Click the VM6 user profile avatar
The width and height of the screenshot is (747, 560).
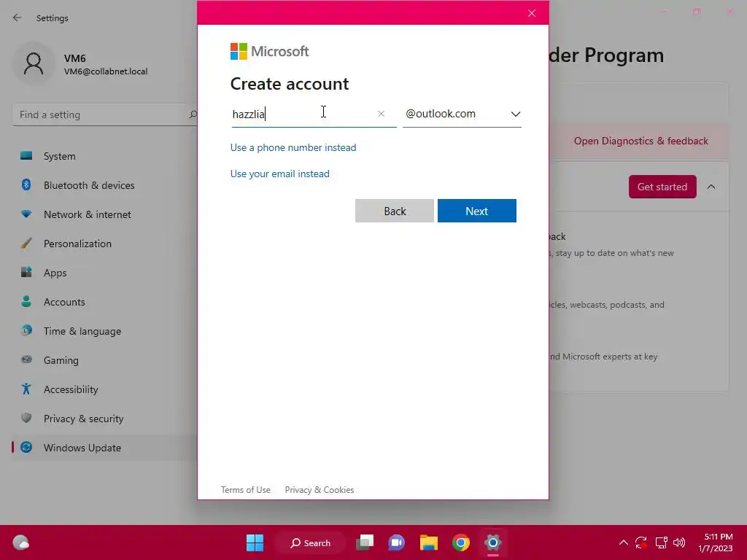pos(34,63)
